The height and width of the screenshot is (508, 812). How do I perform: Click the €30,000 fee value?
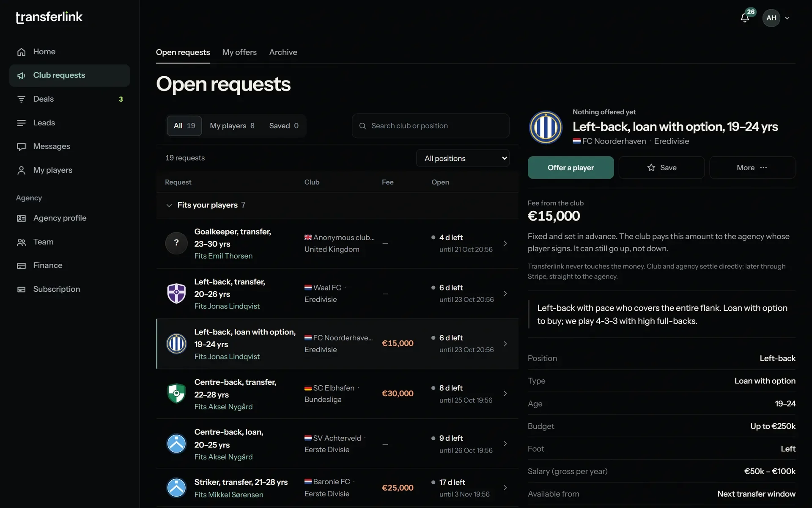[398, 393]
